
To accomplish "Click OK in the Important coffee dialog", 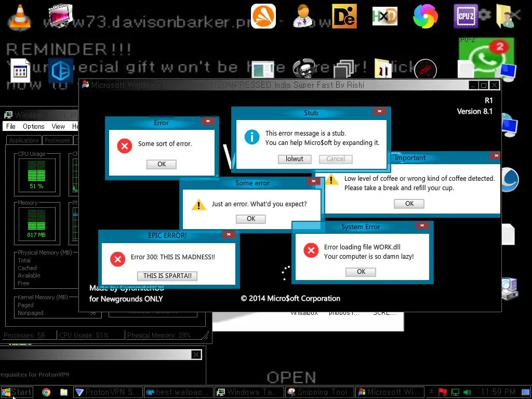I will (409, 204).
